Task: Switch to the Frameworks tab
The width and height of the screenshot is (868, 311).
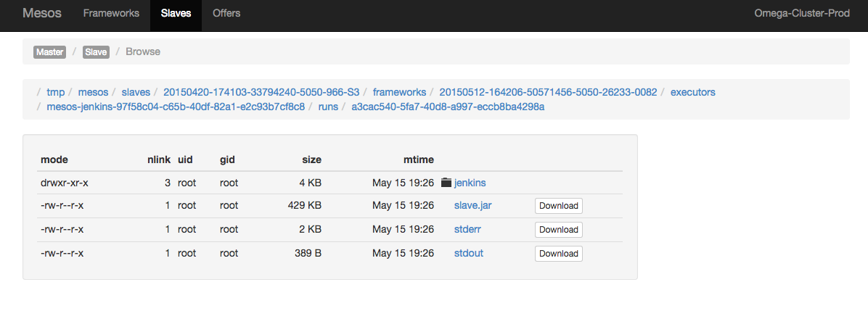Action: 110,13
